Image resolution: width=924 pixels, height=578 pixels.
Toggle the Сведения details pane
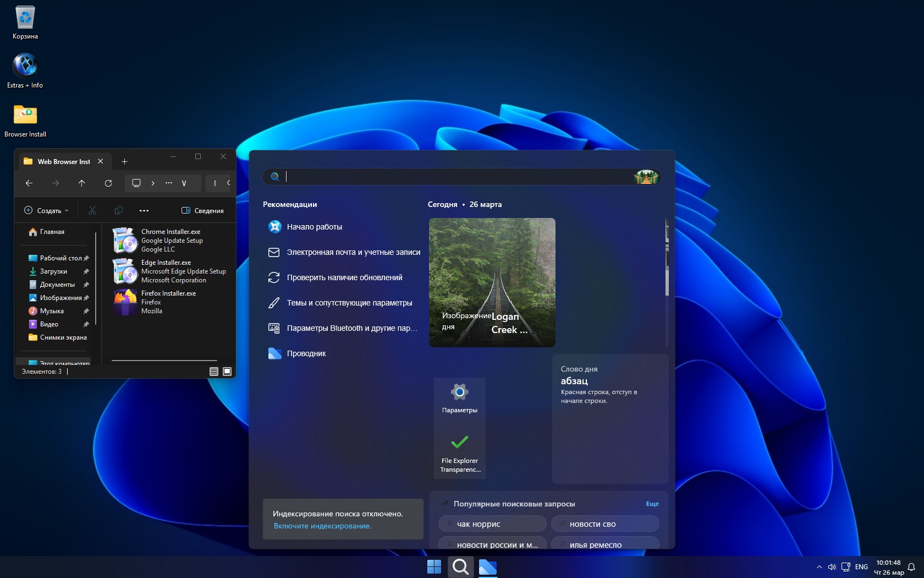[202, 211]
